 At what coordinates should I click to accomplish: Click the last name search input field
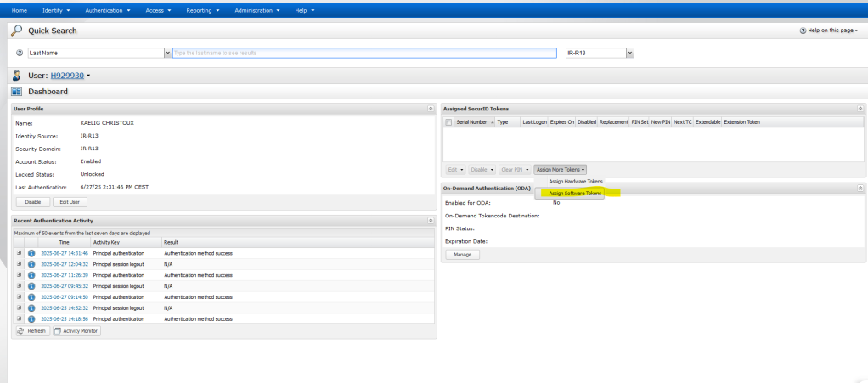pyautogui.click(x=364, y=53)
